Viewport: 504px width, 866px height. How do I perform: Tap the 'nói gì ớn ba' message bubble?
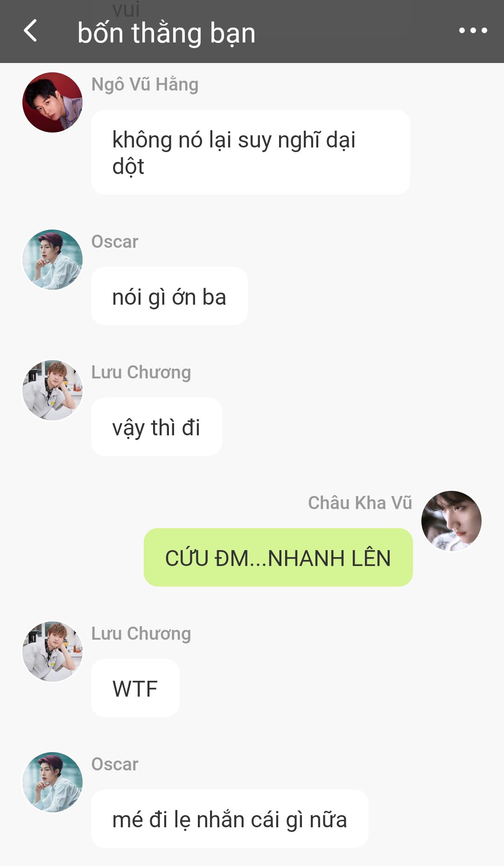pyautogui.click(x=169, y=296)
